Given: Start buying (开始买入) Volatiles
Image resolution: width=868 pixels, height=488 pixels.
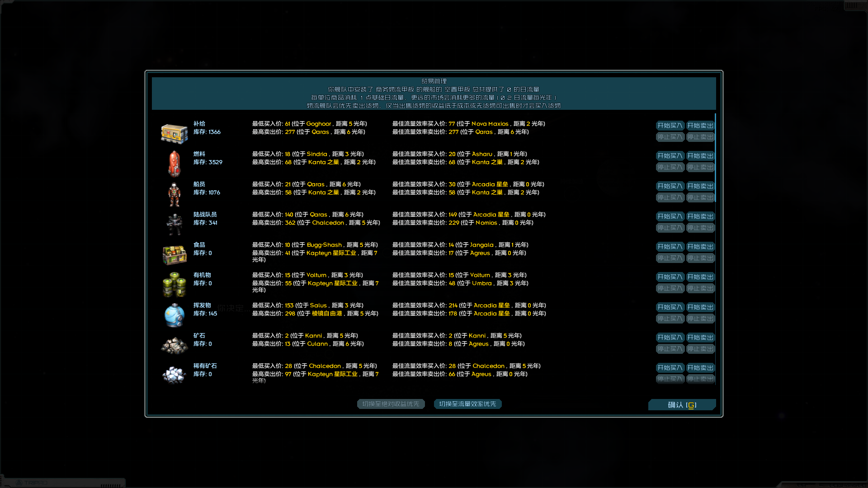Looking at the screenshot, I should click(670, 307).
